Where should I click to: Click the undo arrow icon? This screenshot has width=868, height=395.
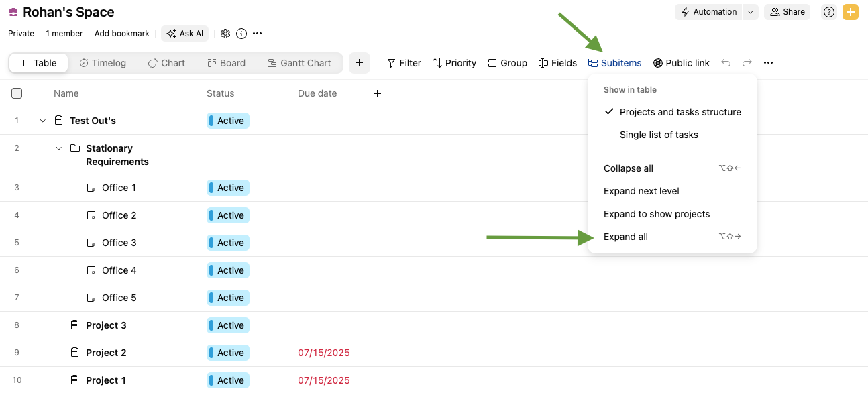[726, 63]
